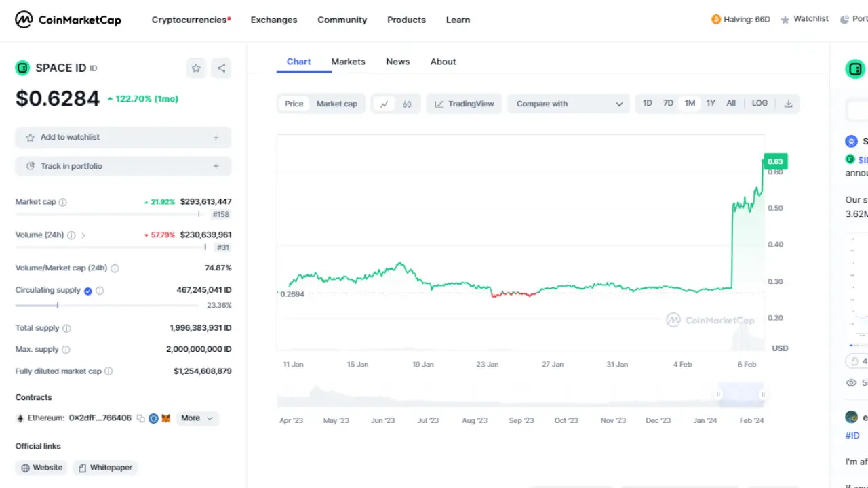Image resolution: width=868 pixels, height=488 pixels.
Task: Open the Exchanges menu
Action: pos(274,20)
